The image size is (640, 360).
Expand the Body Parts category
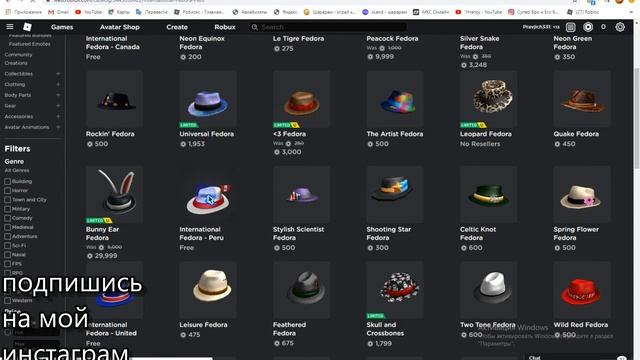(x=58, y=95)
